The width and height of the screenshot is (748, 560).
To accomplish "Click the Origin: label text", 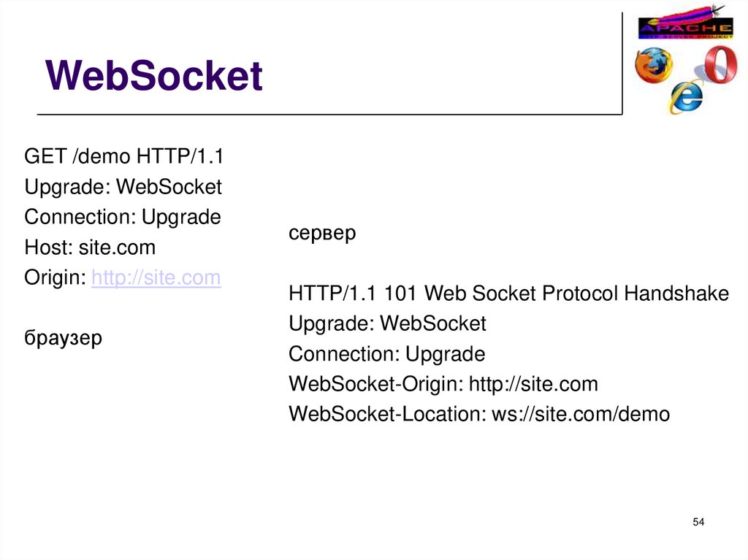I will pos(56,278).
